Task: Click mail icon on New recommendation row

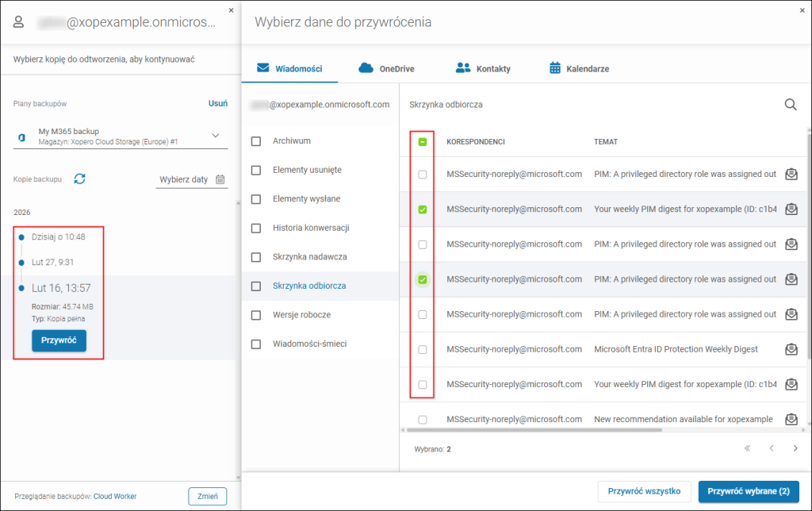Action: coord(791,419)
